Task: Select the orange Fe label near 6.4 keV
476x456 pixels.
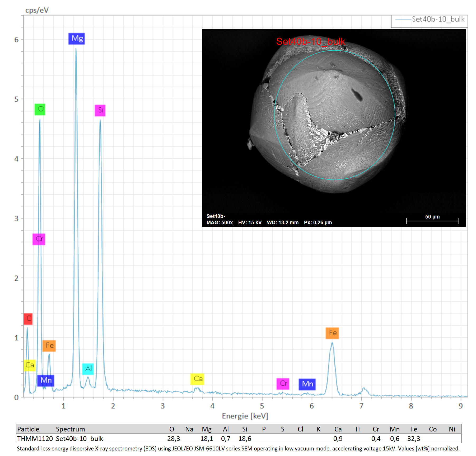Action: (332, 333)
